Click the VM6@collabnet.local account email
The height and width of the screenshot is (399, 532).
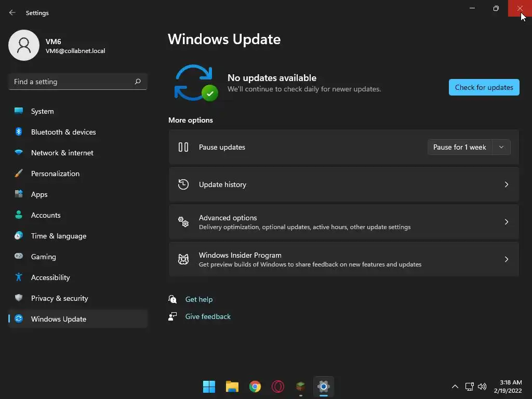coord(75,51)
